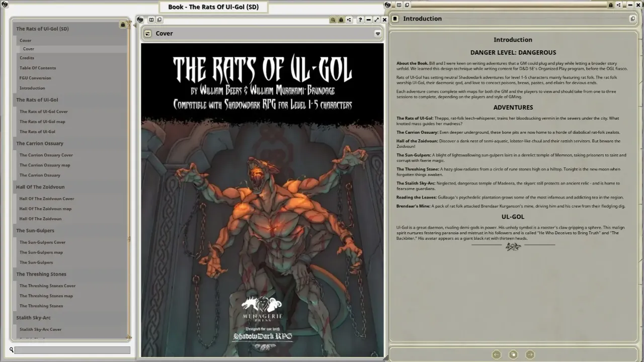Image resolution: width=644 pixels, height=362 pixels.
Task: Open 'Hall Of The Zoidvoun Cover' page
Action: click(47, 199)
